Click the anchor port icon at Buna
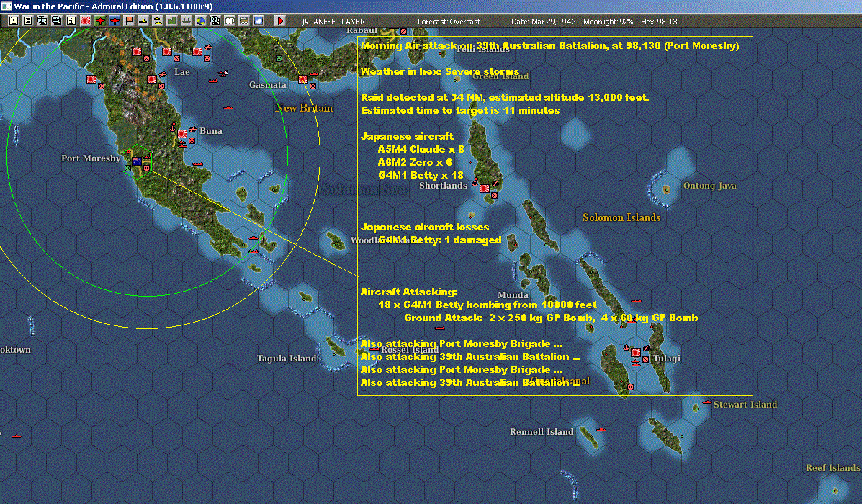This screenshot has height=504, width=862. [x=173, y=127]
